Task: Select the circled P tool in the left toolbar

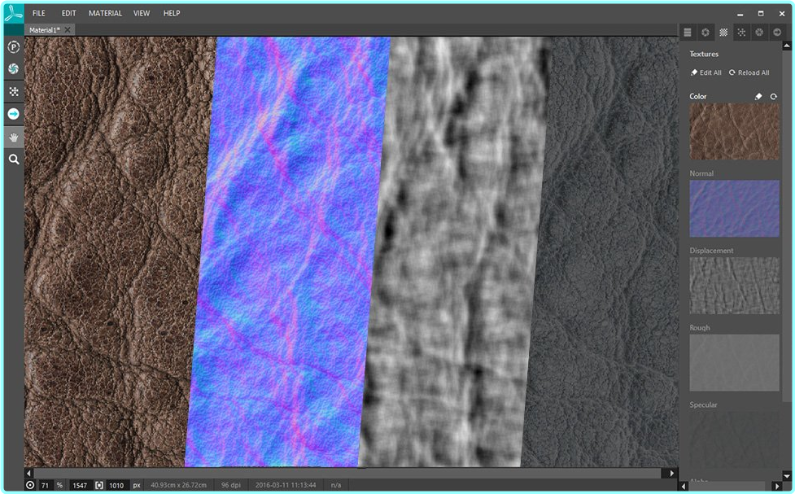Action: [x=14, y=47]
